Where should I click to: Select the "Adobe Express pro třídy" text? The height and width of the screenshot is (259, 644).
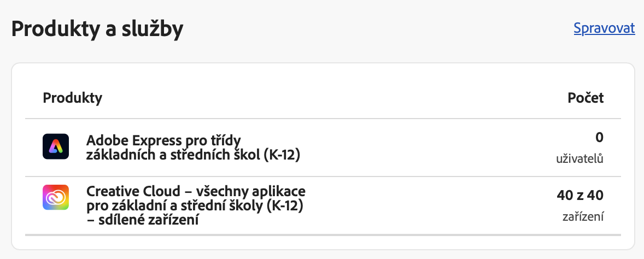[x=163, y=140]
